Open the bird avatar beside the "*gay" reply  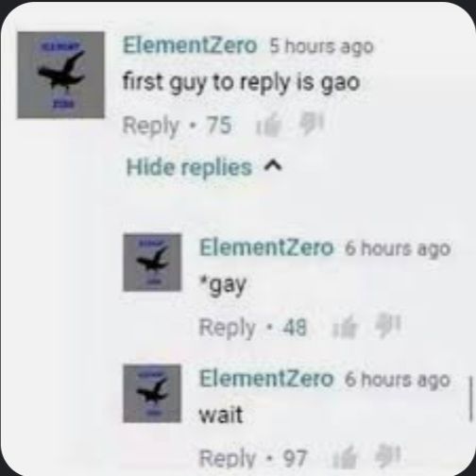click(x=152, y=263)
